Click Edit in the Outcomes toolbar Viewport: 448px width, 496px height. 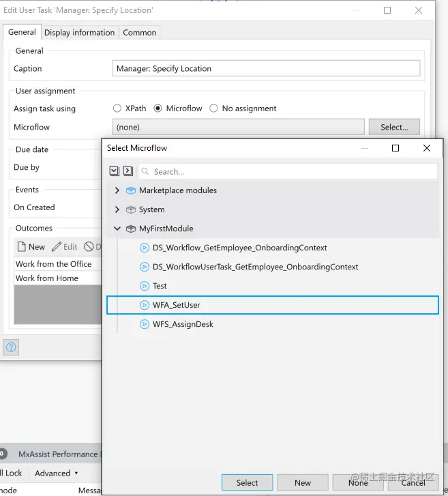[x=65, y=247]
